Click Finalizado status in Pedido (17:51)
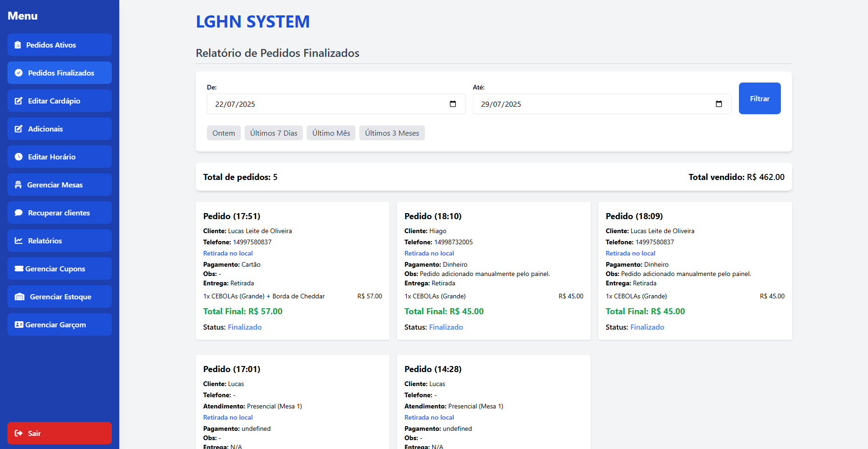 pos(245,327)
